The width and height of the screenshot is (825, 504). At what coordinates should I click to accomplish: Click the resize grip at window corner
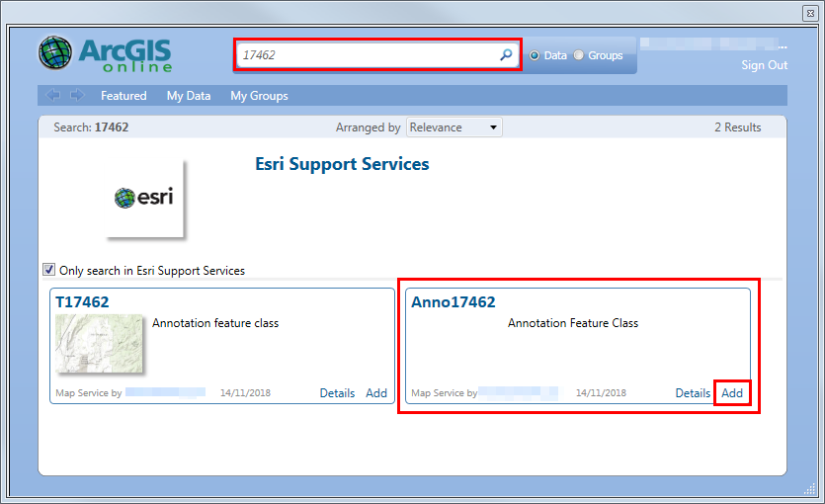[809, 489]
